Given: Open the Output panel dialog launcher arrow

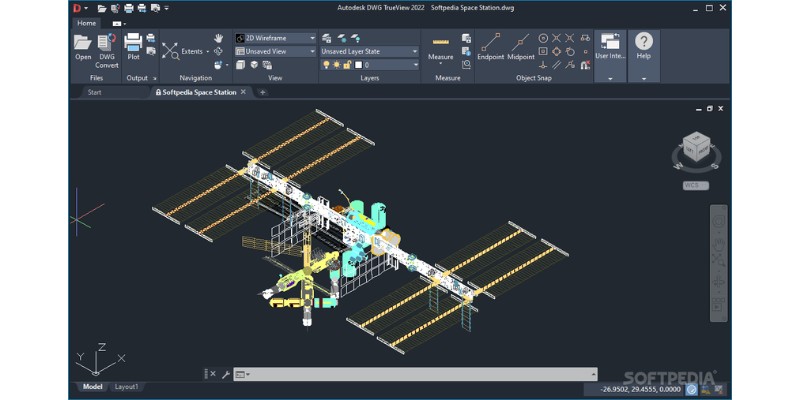Looking at the screenshot, I should pyautogui.click(x=155, y=79).
